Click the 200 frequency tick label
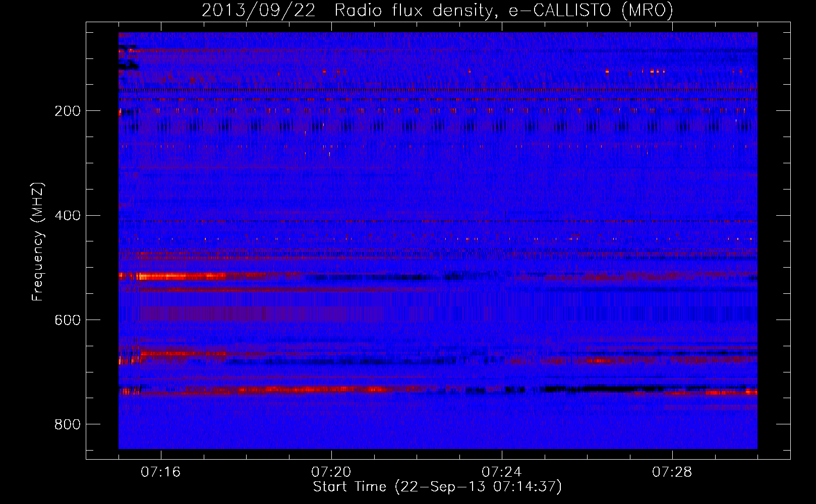Screen dimensions: 816x504 (68, 111)
